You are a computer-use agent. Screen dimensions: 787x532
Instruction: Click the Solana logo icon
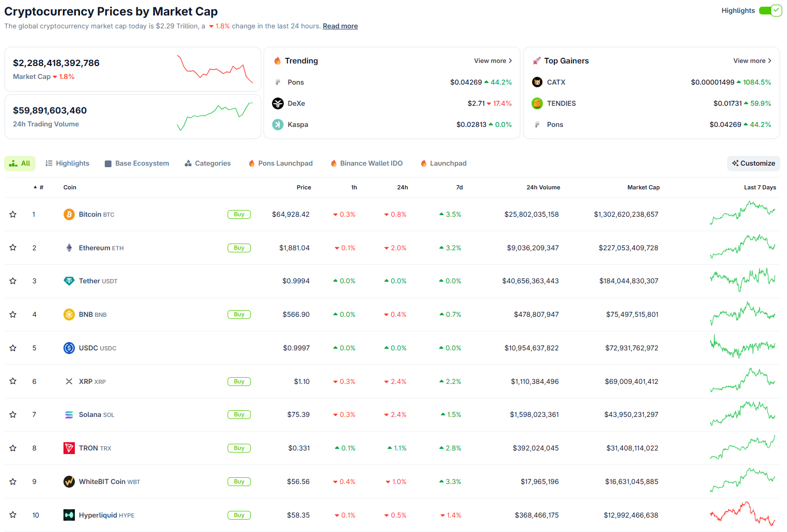[x=69, y=415]
